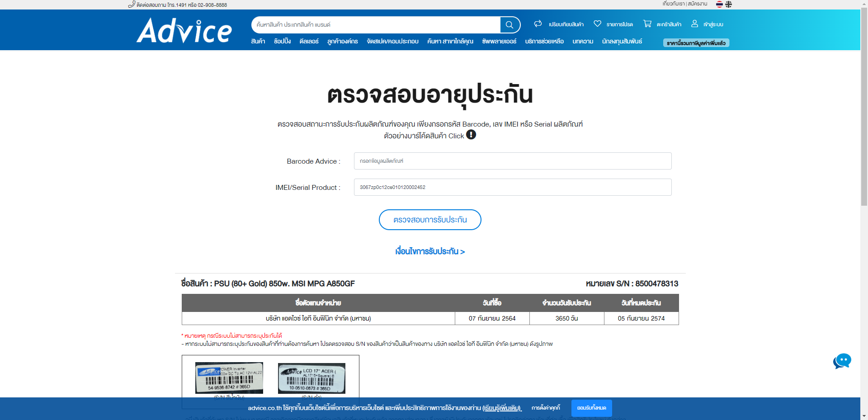Open the shopping cart icon
This screenshot has width=868, height=420.
click(647, 24)
